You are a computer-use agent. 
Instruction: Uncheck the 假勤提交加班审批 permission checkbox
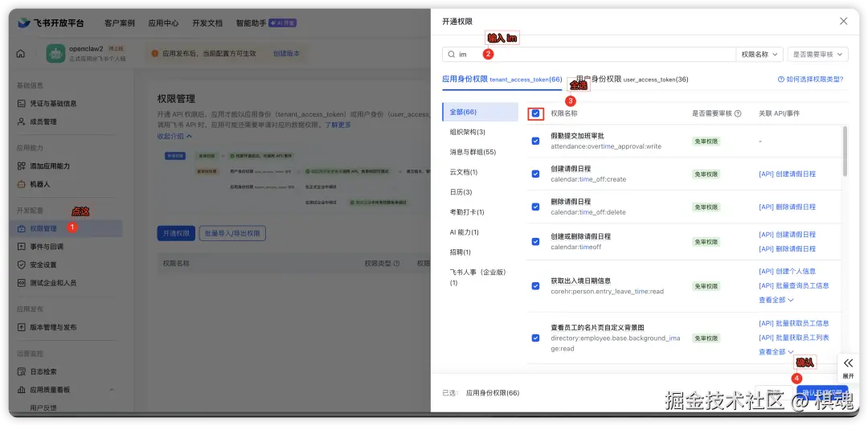(535, 141)
